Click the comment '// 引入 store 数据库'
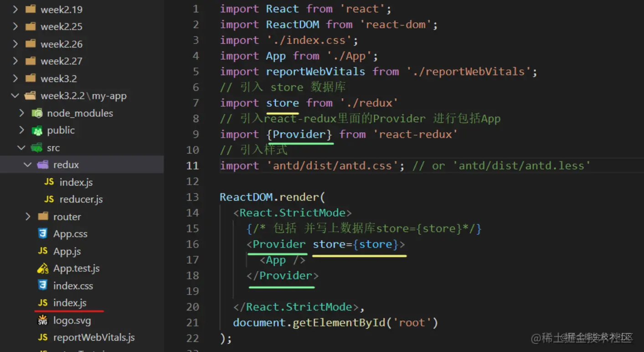The image size is (644, 352). (x=283, y=87)
